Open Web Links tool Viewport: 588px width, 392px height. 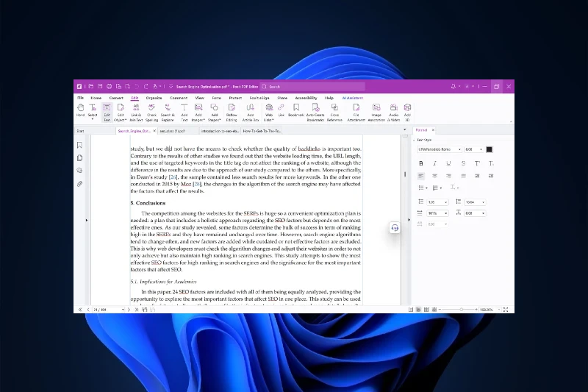coord(269,113)
